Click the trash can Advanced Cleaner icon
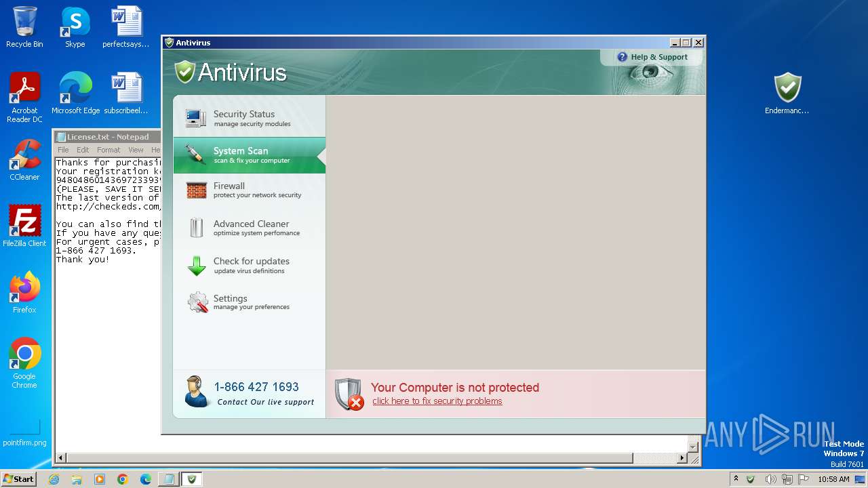The height and width of the screenshot is (488, 868). [197, 228]
